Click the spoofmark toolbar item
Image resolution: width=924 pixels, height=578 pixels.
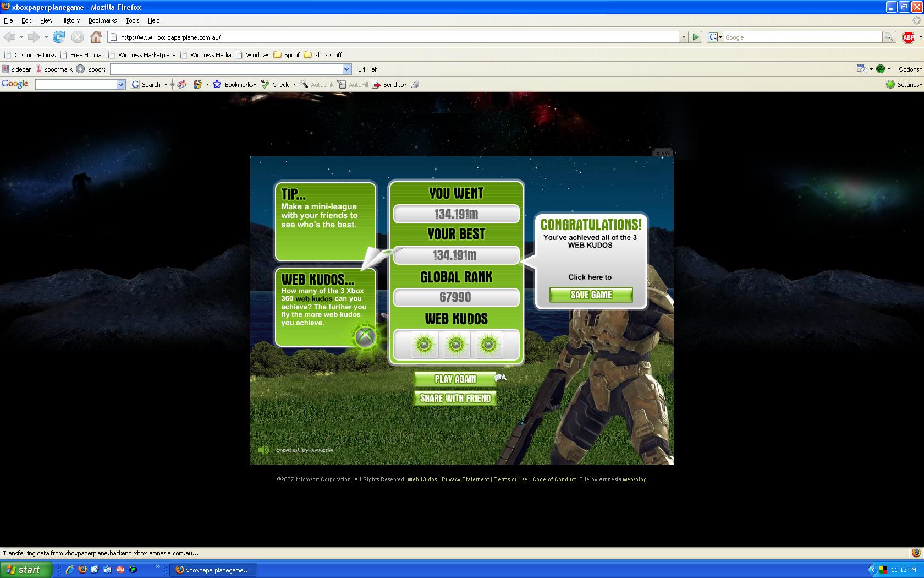tap(54, 69)
